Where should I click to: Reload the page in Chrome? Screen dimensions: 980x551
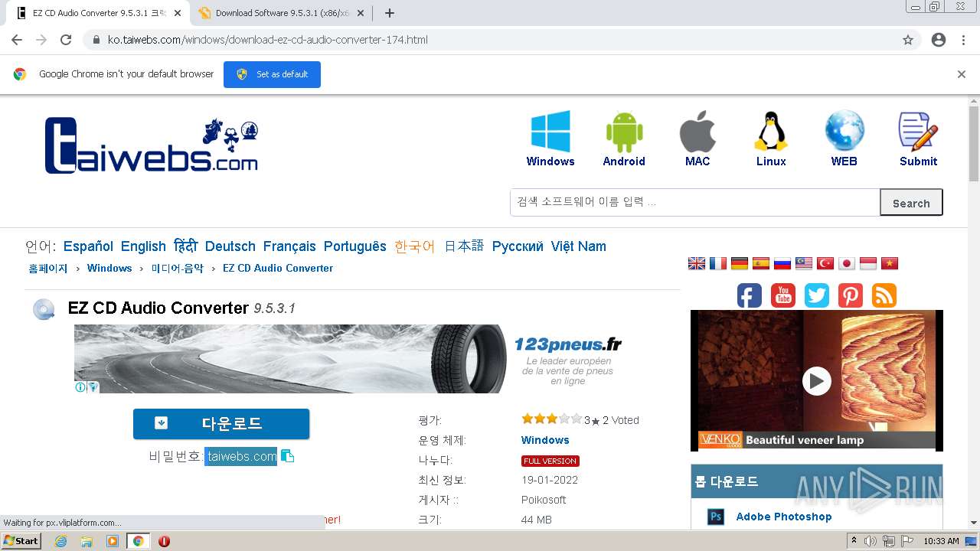pyautogui.click(x=66, y=40)
